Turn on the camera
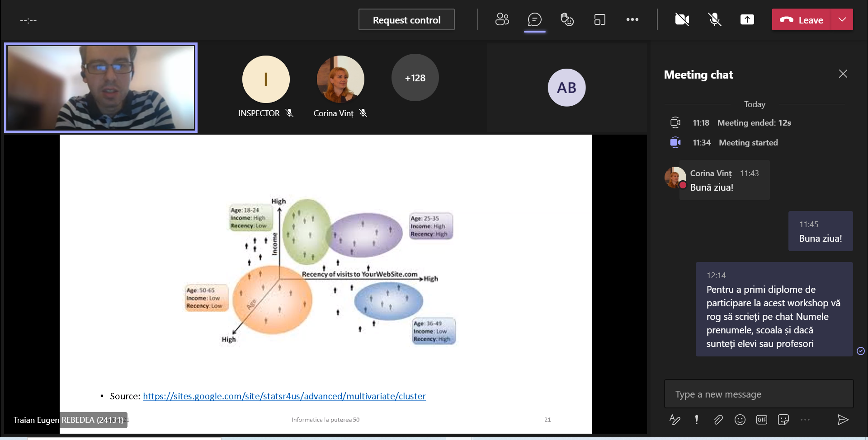This screenshot has width=868, height=440. [682, 19]
